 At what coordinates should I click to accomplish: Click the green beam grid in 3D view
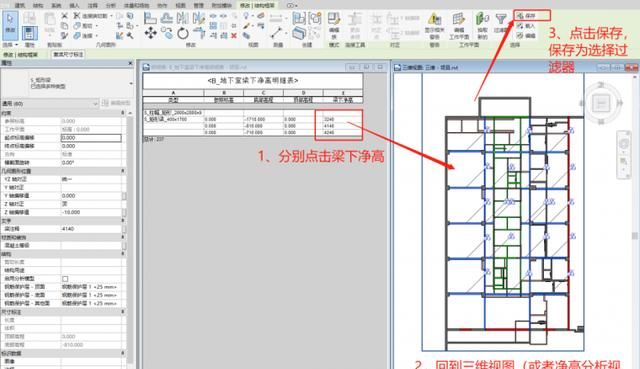tap(507, 204)
